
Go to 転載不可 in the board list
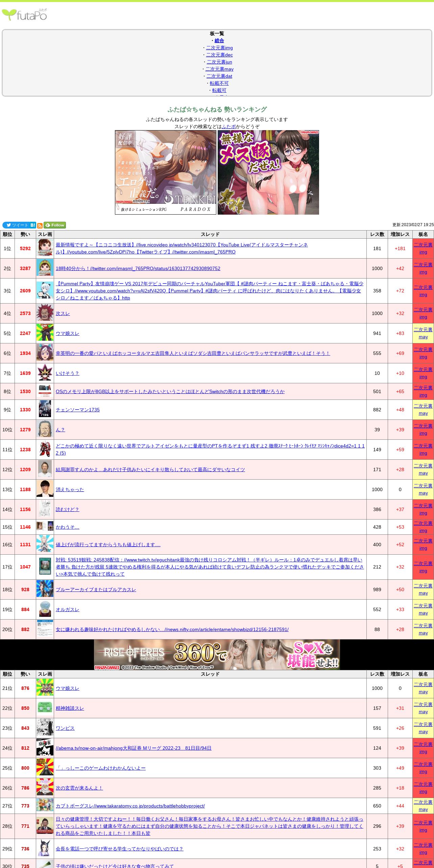(x=219, y=83)
